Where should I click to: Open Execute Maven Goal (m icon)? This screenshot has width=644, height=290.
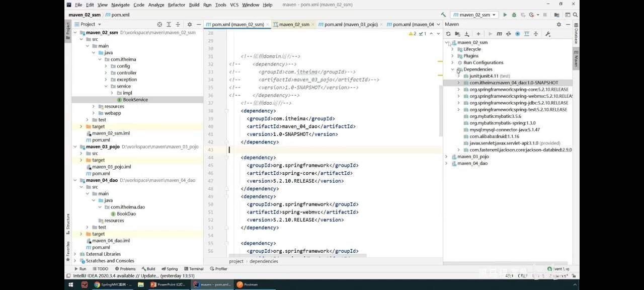(x=499, y=34)
